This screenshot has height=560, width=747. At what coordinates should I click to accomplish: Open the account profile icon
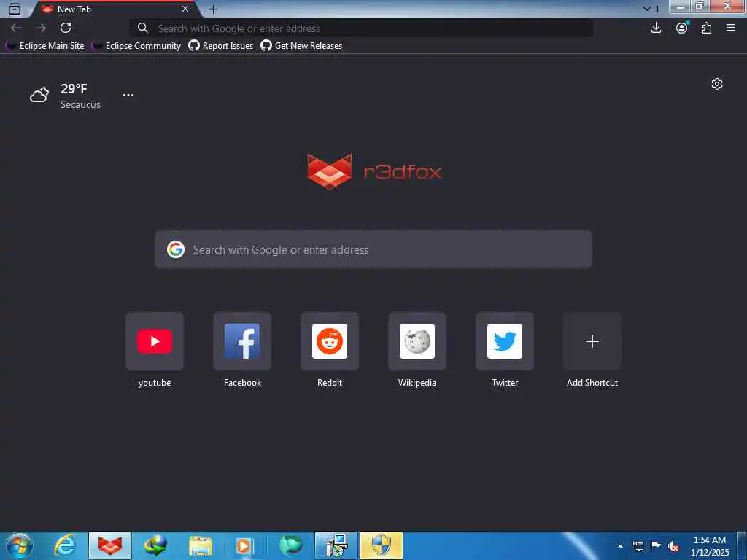[682, 28]
